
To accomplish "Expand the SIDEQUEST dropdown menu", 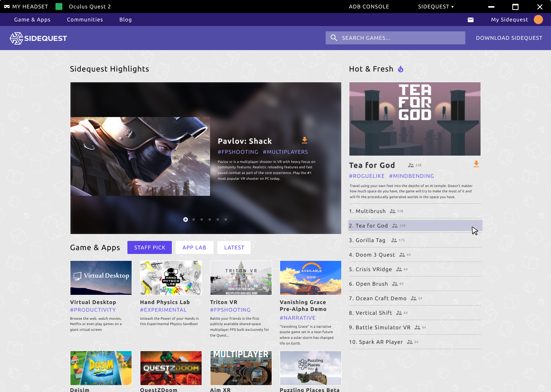I will [436, 7].
